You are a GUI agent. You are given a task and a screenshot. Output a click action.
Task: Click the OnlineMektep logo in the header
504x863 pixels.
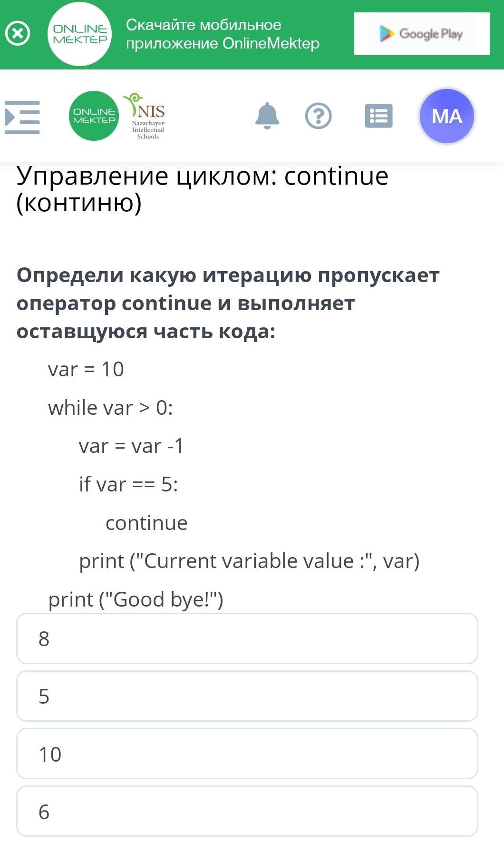(x=94, y=116)
